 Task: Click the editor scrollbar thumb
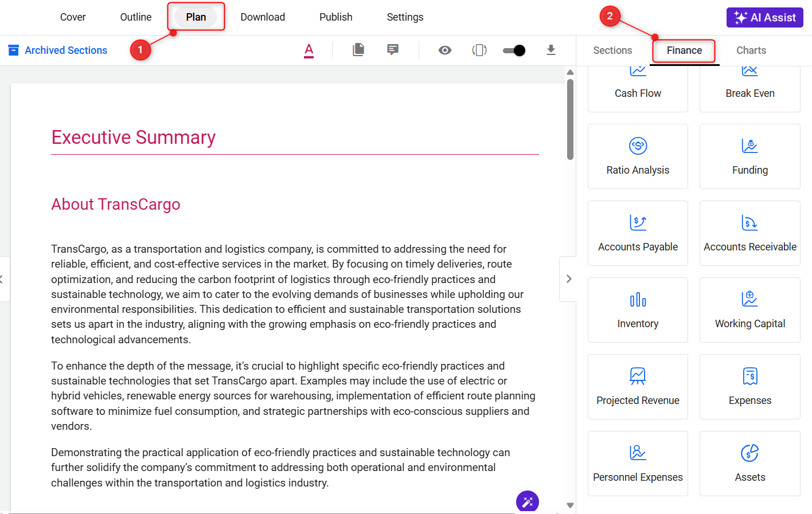[x=570, y=119]
